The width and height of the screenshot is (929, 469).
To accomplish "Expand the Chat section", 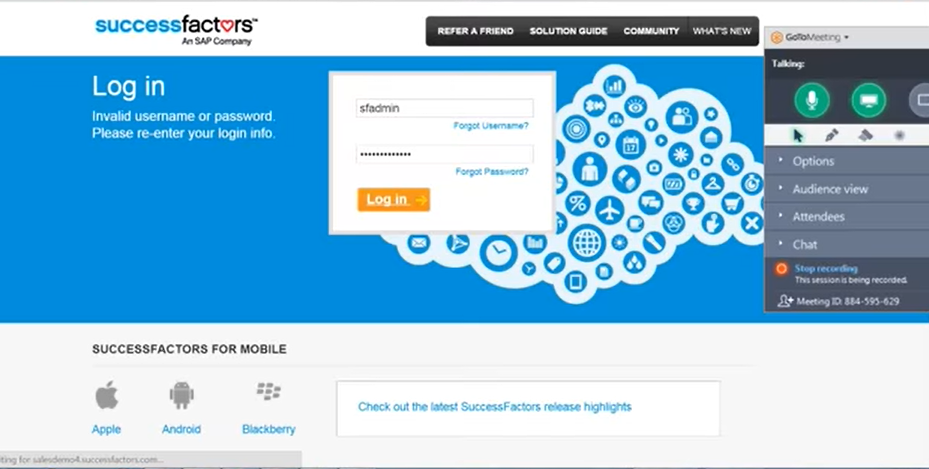I will click(x=847, y=244).
